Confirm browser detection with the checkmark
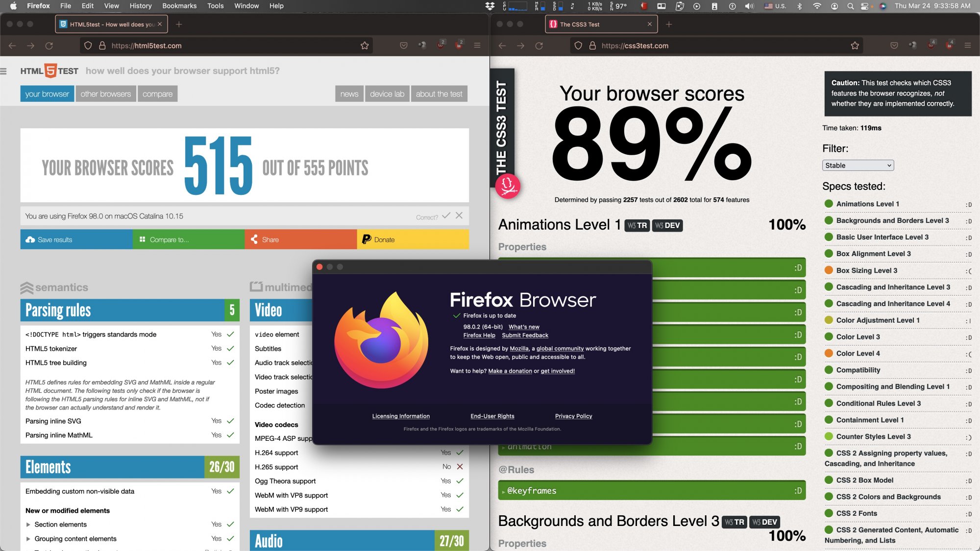The height and width of the screenshot is (551, 980). coord(446,216)
